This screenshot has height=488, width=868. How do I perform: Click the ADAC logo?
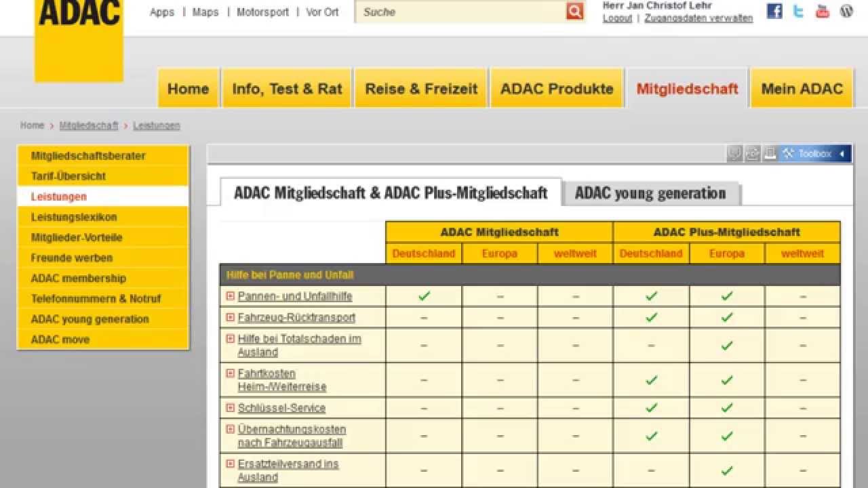pos(79,41)
